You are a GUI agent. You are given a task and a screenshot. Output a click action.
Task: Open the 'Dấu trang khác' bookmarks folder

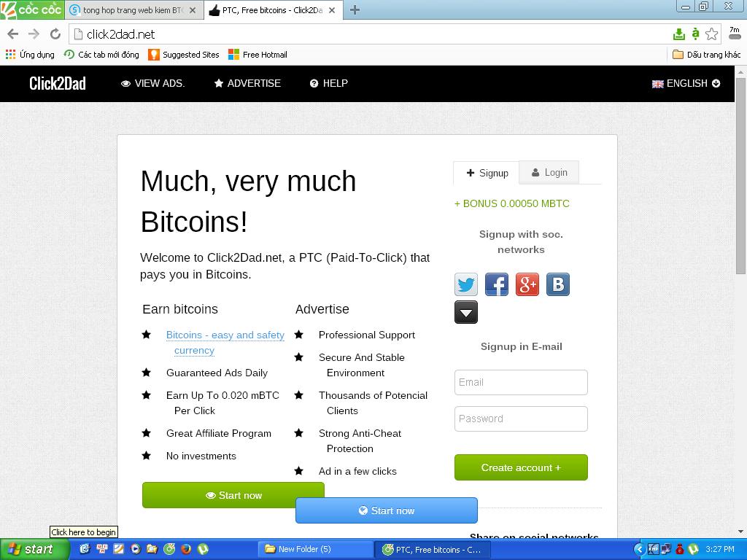tap(706, 54)
